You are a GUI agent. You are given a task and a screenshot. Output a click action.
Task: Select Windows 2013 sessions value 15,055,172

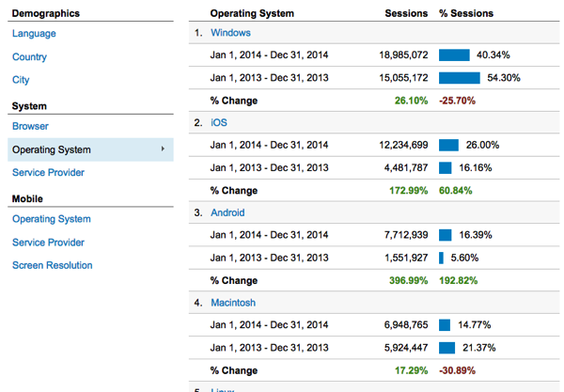tap(403, 78)
